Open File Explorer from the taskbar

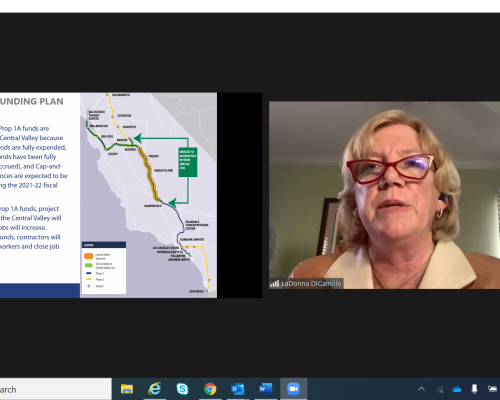point(127,389)
